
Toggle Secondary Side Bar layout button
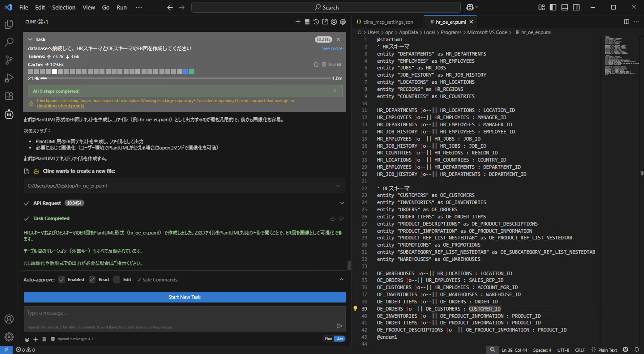pyautogui.click(x=576, y=7)
